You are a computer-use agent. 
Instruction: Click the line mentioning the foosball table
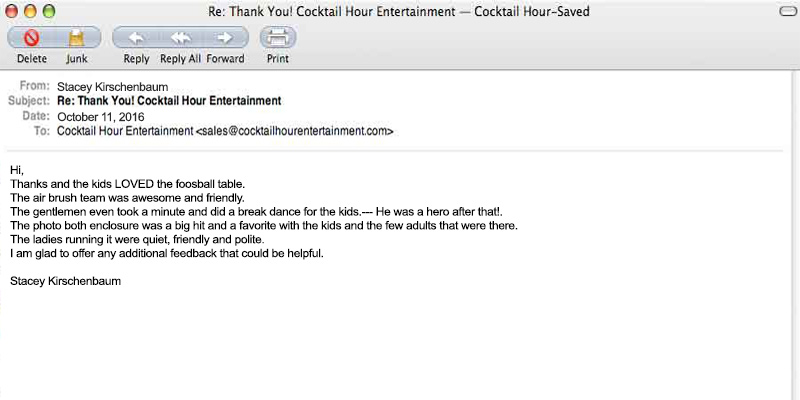[127, 184]
